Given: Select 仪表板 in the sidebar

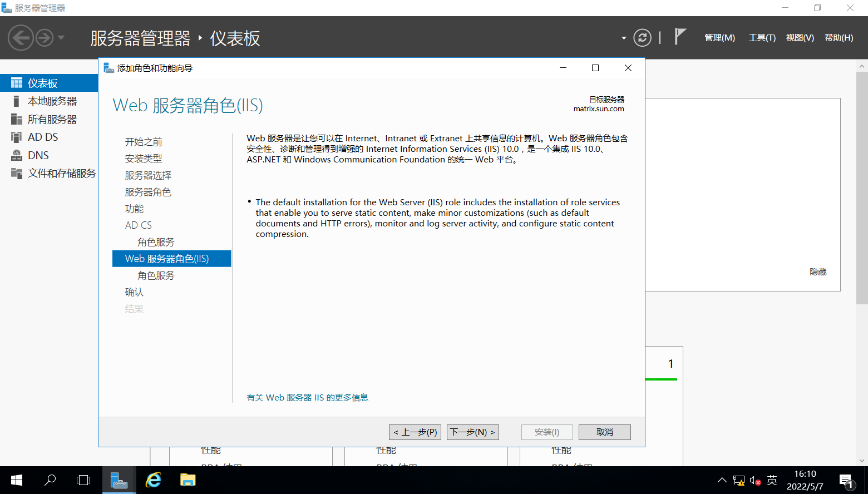Looking at the screenshot, I should coord(49,83).
